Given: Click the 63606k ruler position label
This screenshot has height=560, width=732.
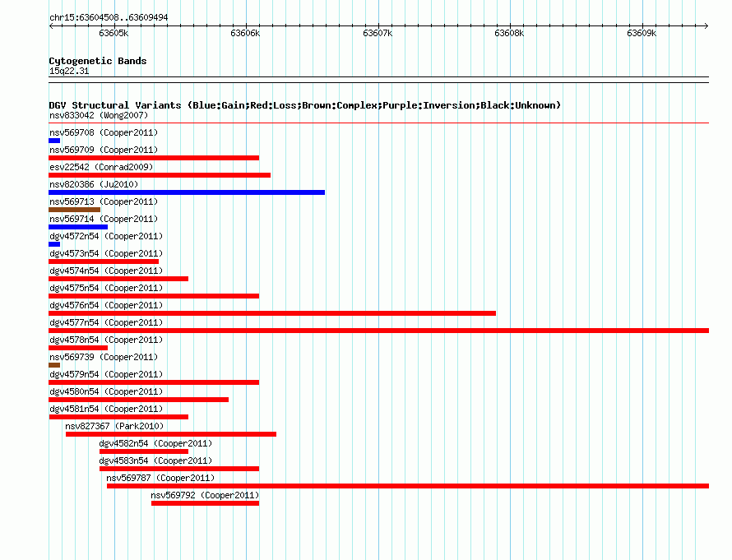Looking at the screenshot, I should click(245, 33).
